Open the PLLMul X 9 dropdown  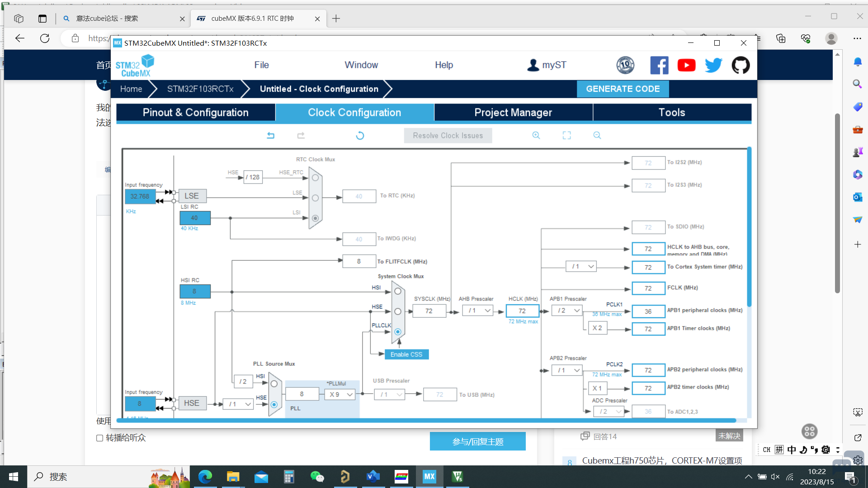(340, 394)
